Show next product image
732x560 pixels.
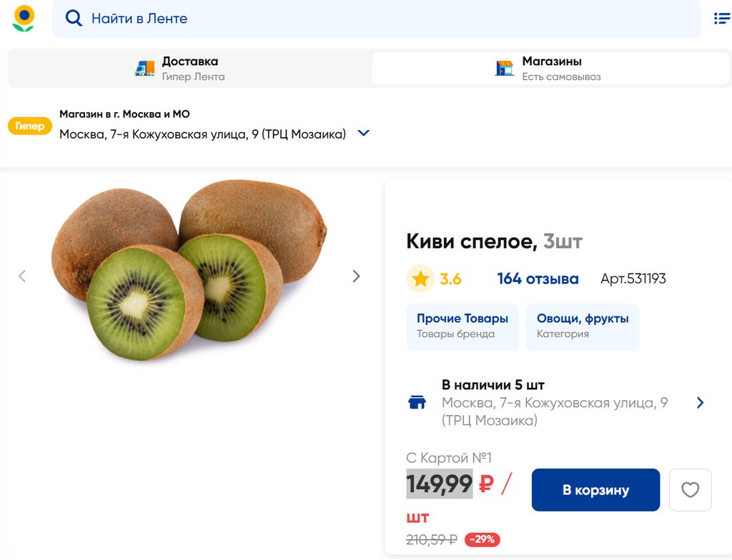(x=356, y=276)
